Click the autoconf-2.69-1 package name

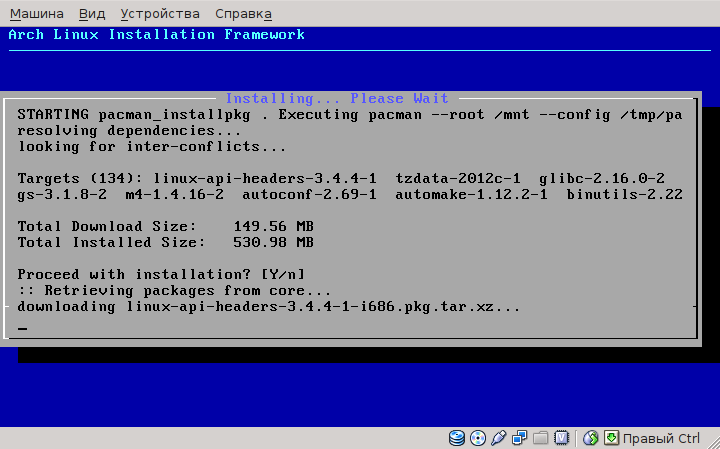[309, 194]
